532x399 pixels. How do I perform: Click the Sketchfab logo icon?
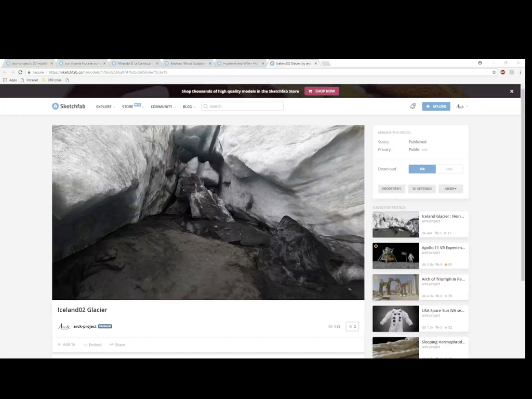(x=55, y=106)
